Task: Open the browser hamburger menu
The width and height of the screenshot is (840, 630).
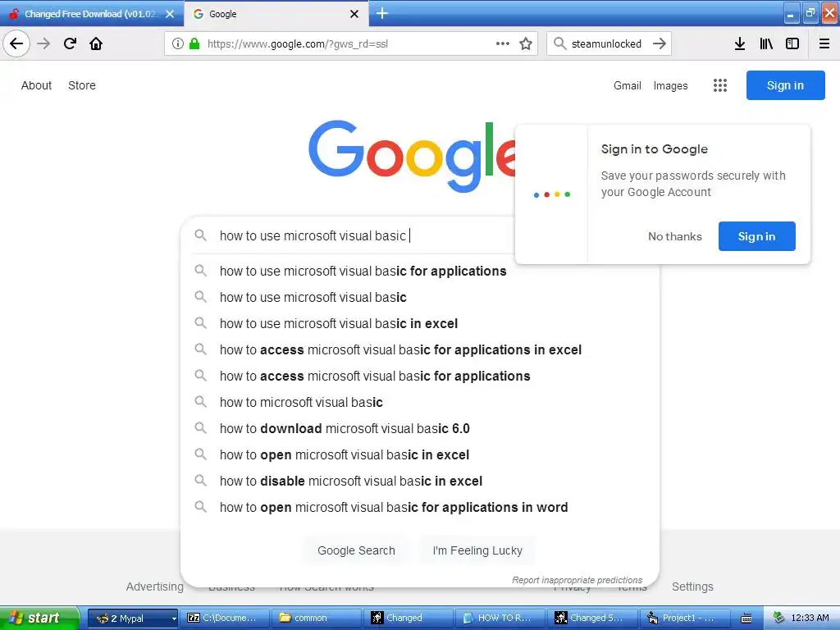Action: pos(824,43)
